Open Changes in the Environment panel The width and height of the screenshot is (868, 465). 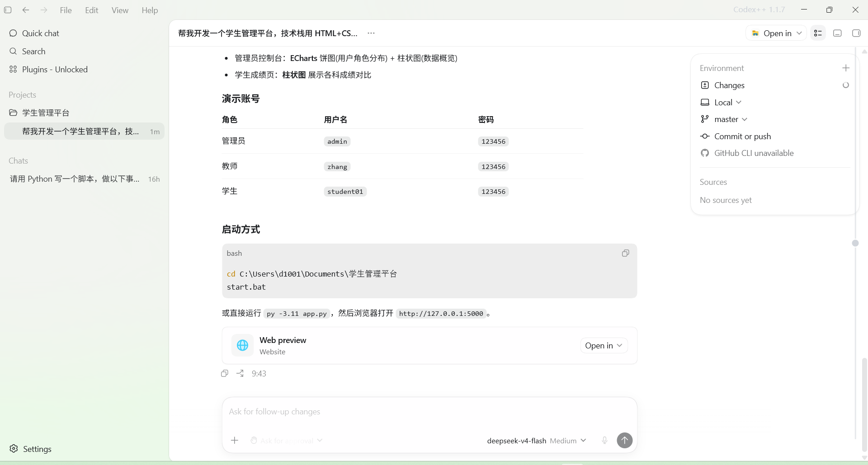(729, 85)
